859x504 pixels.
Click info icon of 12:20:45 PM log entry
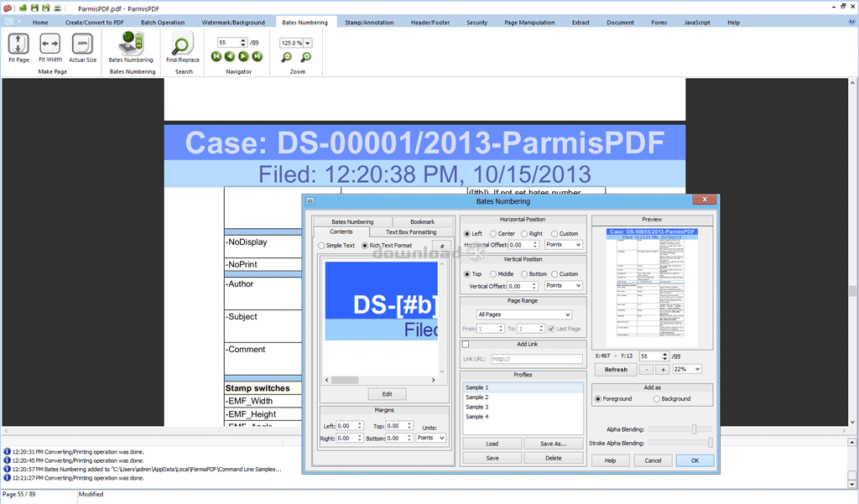tap(7, 460)
